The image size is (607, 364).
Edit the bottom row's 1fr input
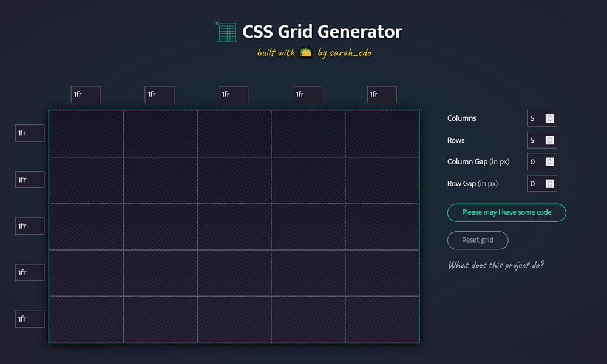(x=29, y=318)
